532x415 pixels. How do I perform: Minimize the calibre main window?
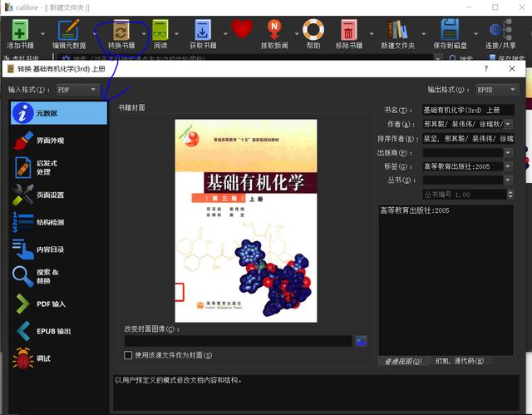click(469, 7)
